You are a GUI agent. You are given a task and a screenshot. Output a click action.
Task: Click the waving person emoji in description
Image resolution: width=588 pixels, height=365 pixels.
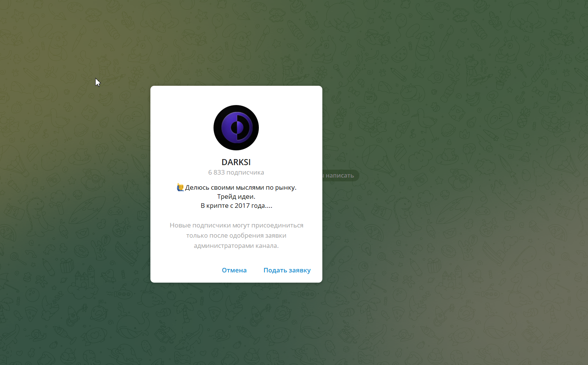pos(180,187)
